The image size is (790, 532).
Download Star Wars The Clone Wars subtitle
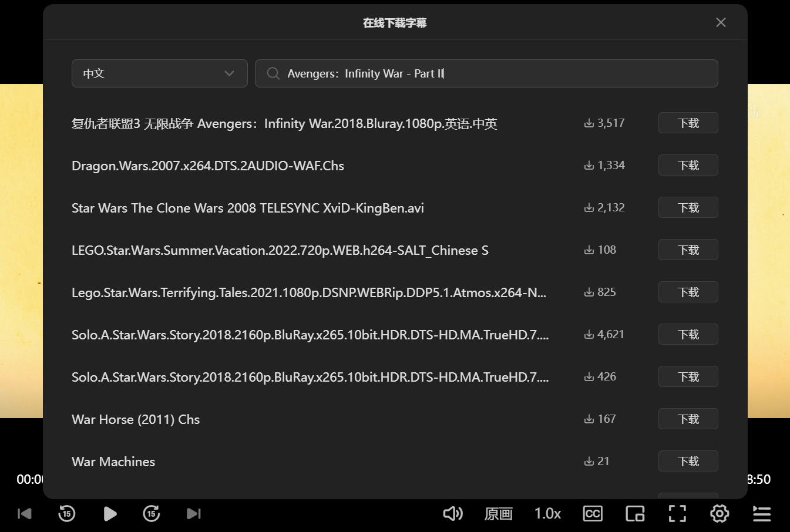[688, 207]
